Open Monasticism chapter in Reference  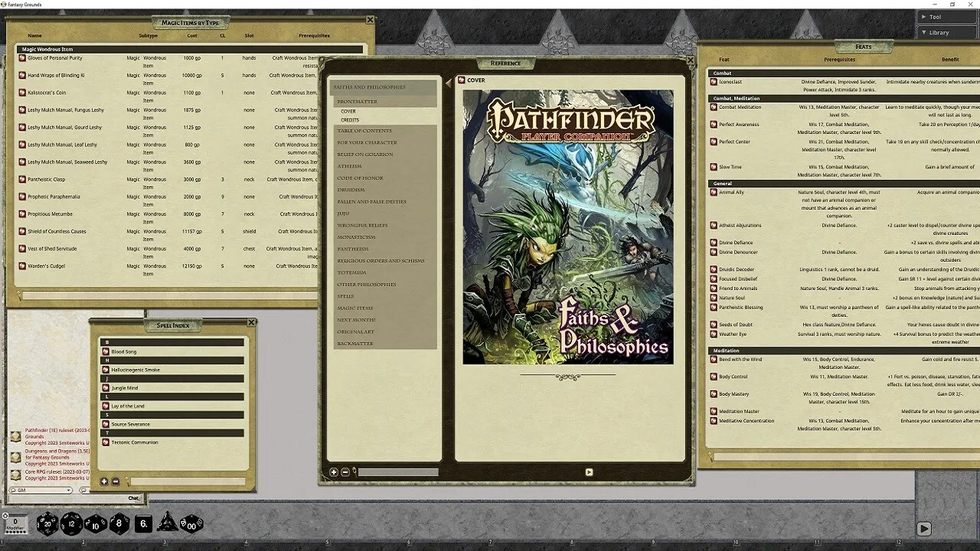coord(357,237)
